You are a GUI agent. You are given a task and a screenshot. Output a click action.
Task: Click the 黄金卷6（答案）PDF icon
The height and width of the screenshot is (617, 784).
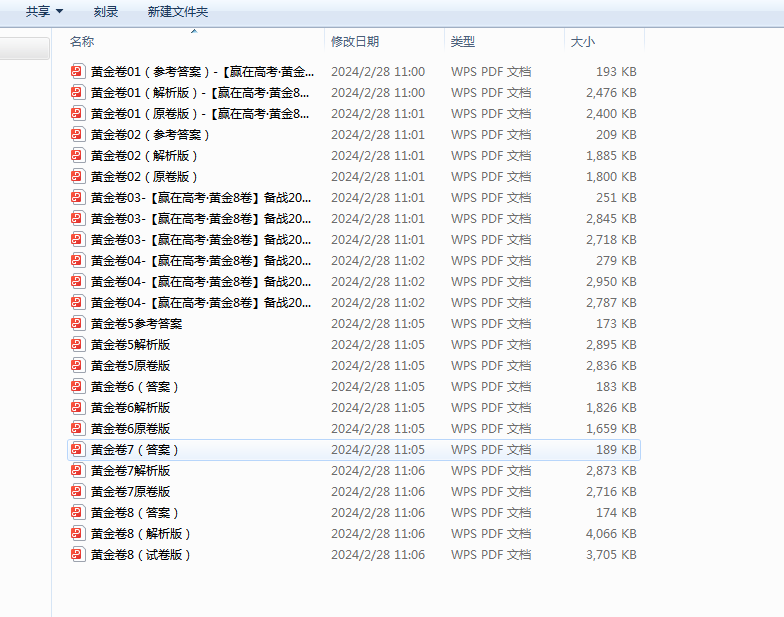pos(78,386)
